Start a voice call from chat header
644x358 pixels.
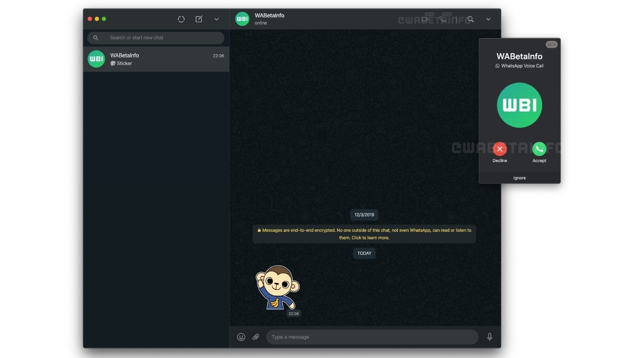coord(442,19)
